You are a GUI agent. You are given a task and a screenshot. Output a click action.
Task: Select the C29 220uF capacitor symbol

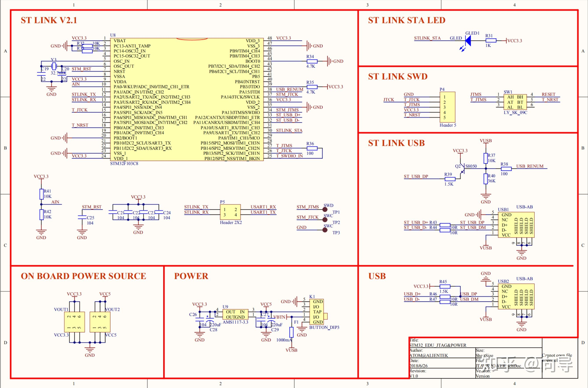point(271,319)
